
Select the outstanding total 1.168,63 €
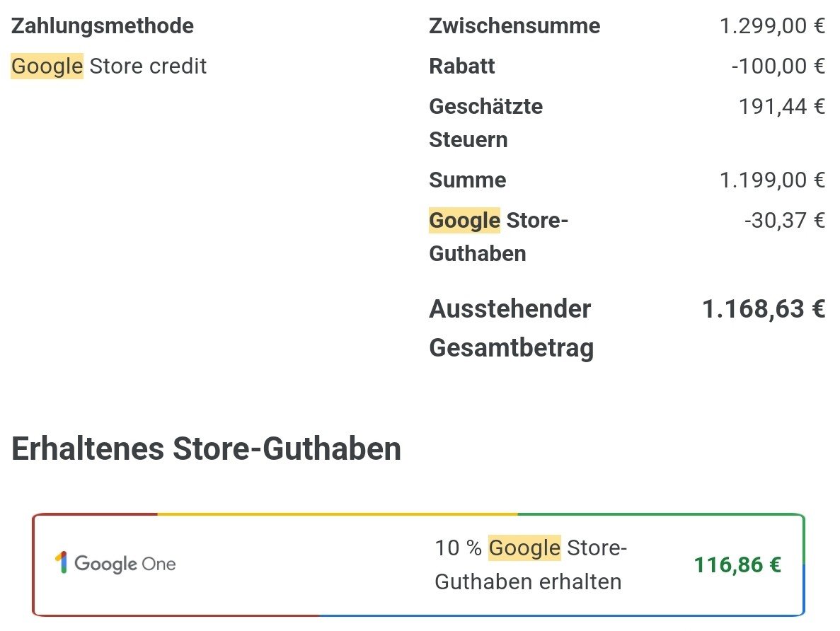coord(764,309)
